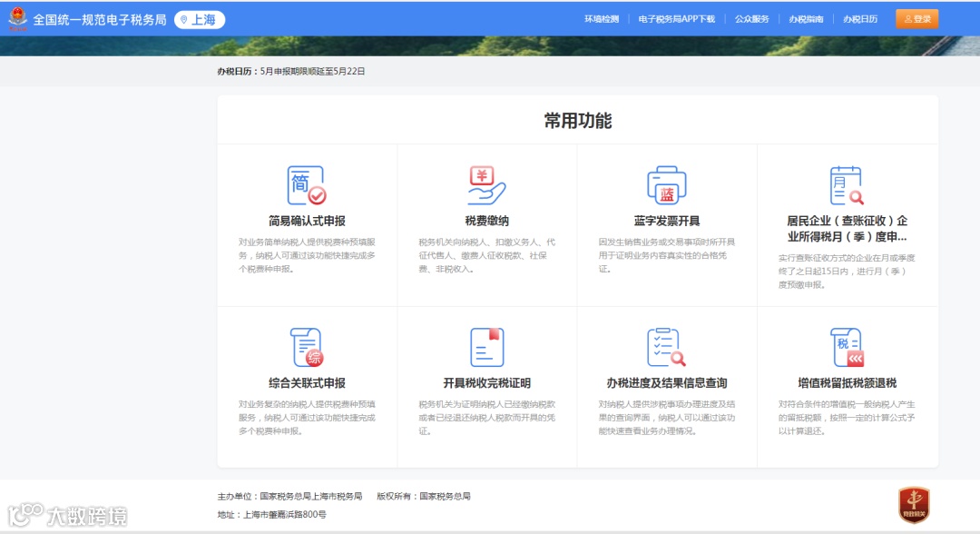Click the 综合关联式申报 description paragraph
The height and width of the screenshot is (534, 980).
click(x=307, y=417)
